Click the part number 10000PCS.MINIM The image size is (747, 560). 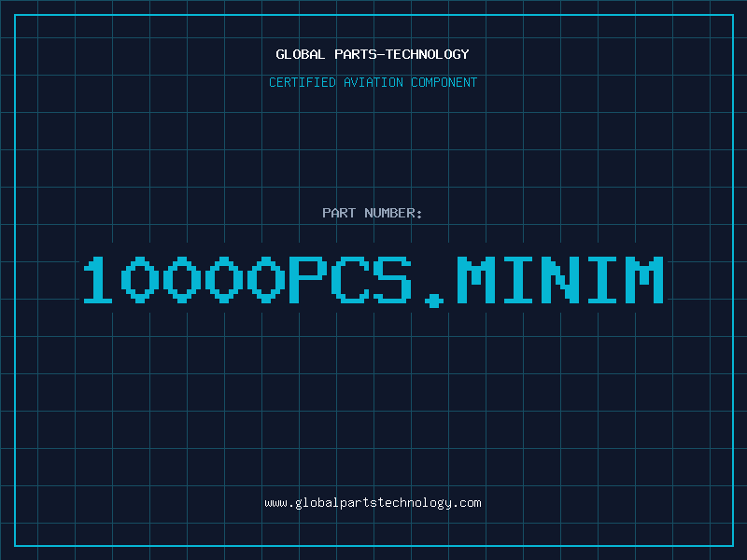coord(373,281)
